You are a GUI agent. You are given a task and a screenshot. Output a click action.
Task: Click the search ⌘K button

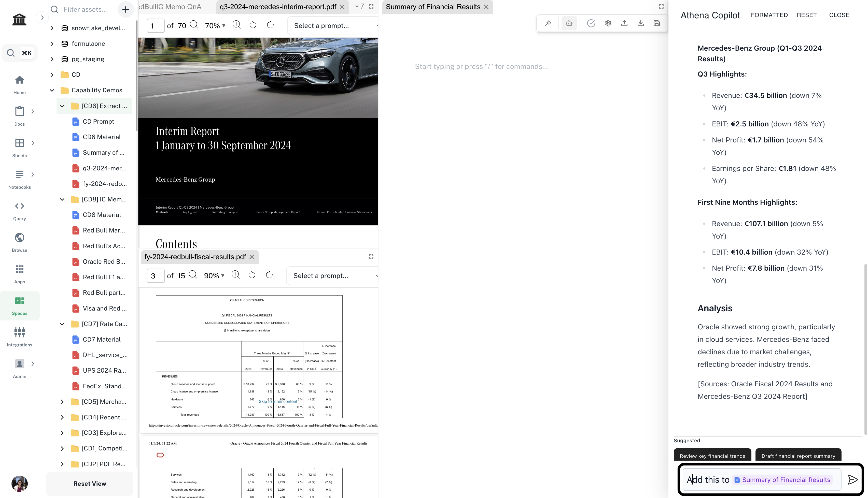click(x=20, y=53)
